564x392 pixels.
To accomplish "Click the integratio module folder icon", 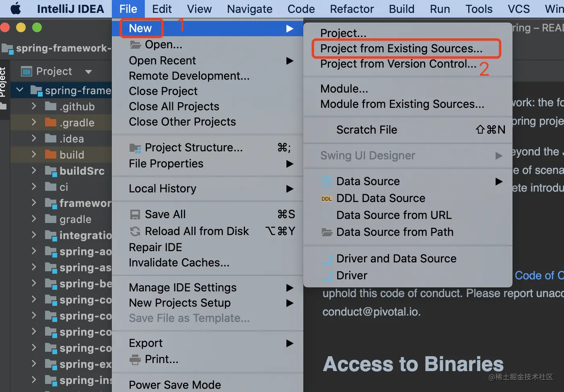I will point(51,235).
